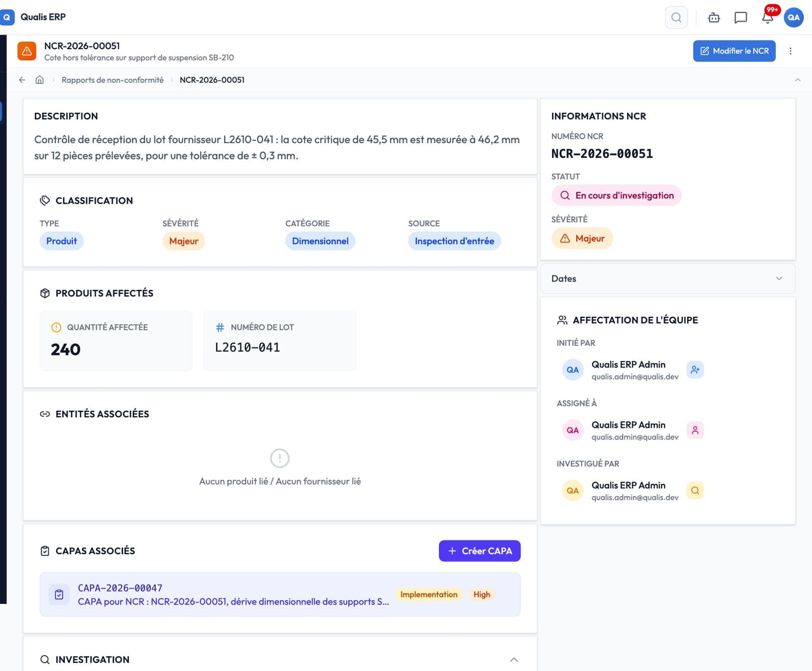Click the QA avatar under Assigné à
Screen dimensions: 812x671
click(x=572, y=430)
